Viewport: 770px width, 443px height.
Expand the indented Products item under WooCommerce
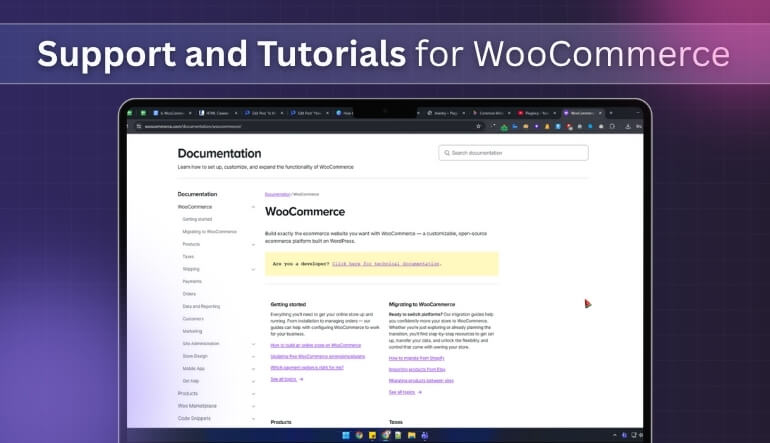pos(253,245)
